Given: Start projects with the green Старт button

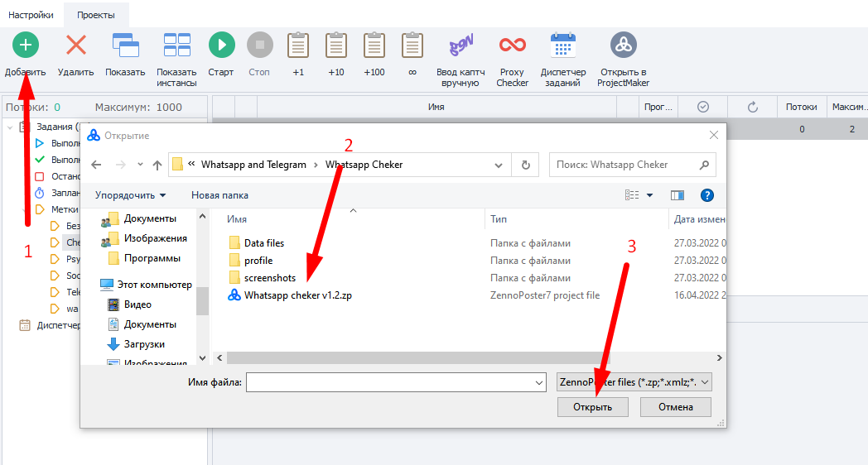Looking at the screenshot, I should (221, 45).
